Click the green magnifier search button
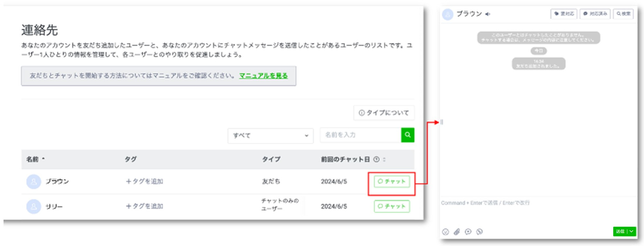644x246 pixels. click(x=408, y=135)
